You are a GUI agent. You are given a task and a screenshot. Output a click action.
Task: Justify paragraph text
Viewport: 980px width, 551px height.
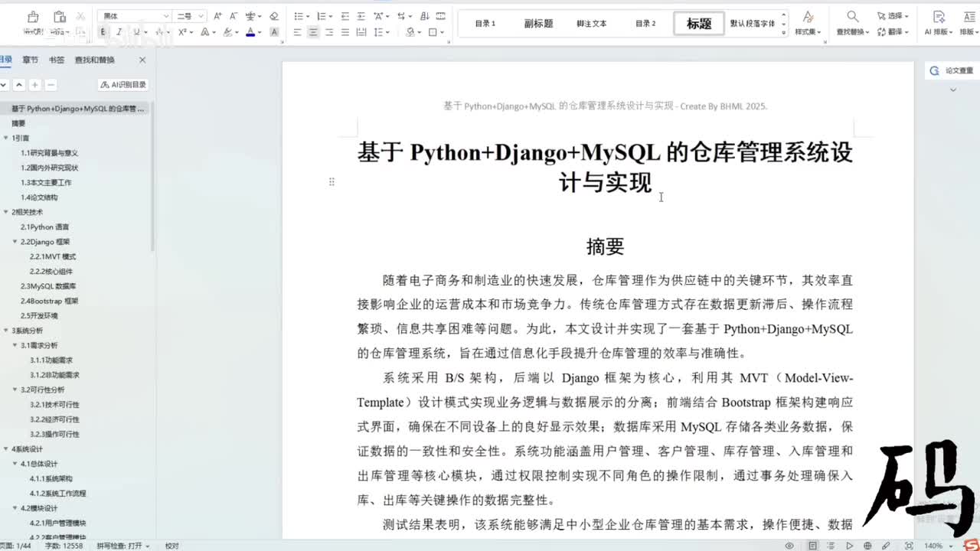[x=345, y=32]
